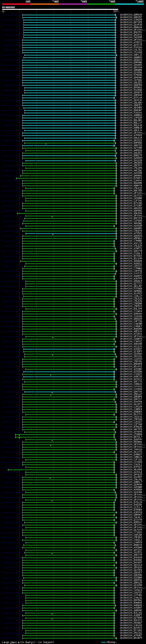Screen dimensions: 146x644
Task: Select the UniRef100_C1AY93 label
Action: 131,359
